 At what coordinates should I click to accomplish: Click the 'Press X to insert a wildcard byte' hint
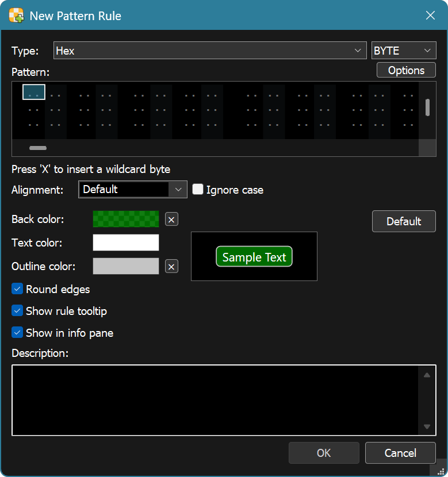(91, 169)
